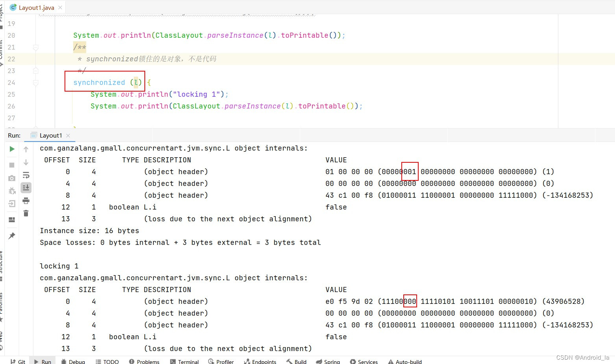Click the Restore Layout icon

pos(12,220)
